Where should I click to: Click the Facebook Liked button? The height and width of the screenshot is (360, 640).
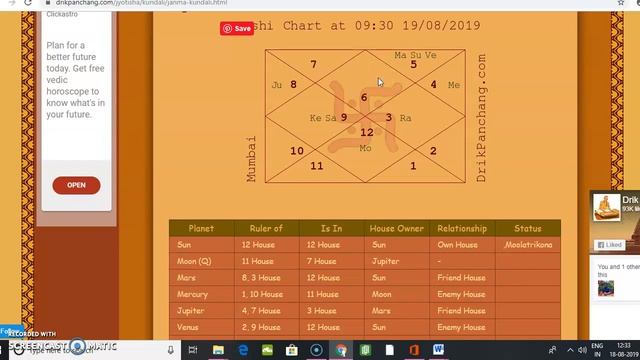click(610, 245)
